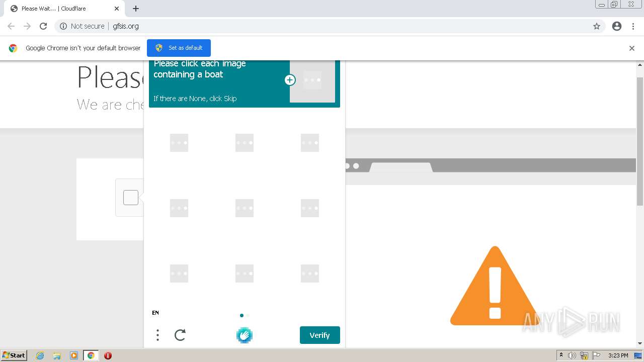Select top-right captcha image tile
This screenshot has width=644, height=362.
tap(310, 143)
